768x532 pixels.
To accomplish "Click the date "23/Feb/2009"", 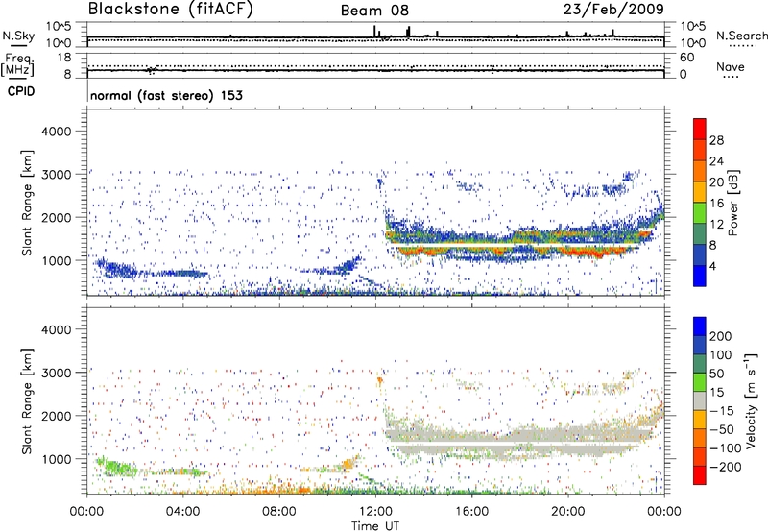I will (x=613, y=9).
